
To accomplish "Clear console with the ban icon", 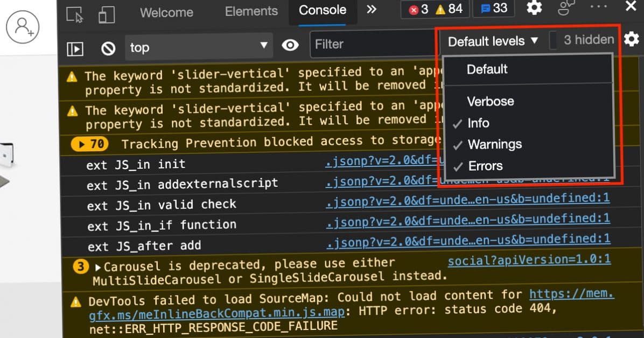I will (108, 48).
